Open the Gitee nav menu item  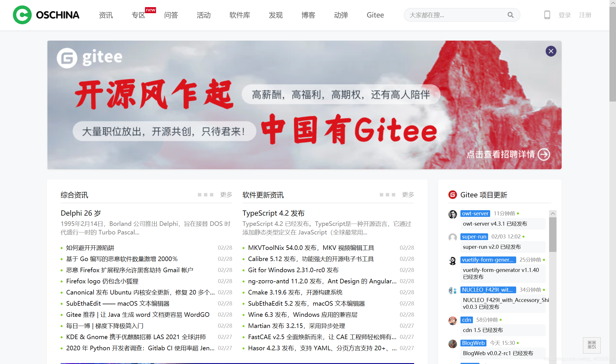pyautogui.click(x=375, y=15)
